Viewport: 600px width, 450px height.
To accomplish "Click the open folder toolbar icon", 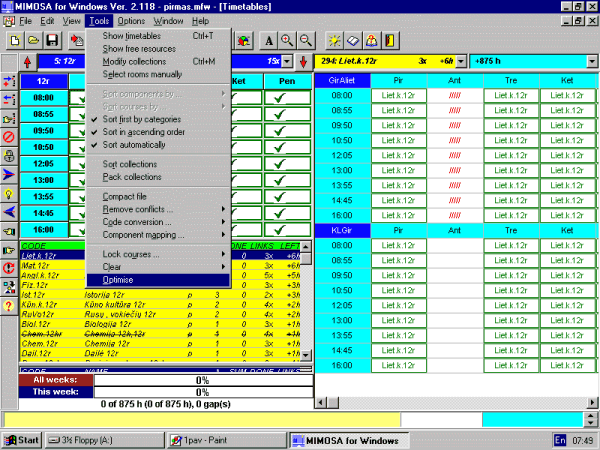I will (33, 40).
